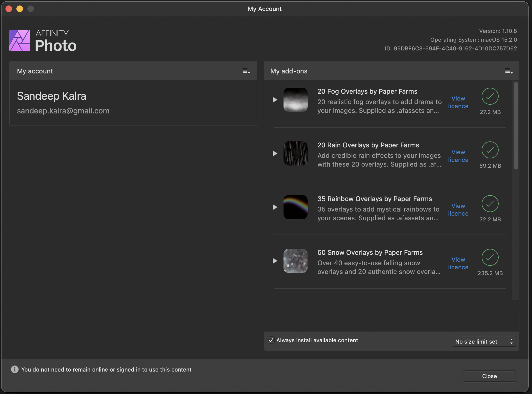This screenshot has height=394, width=532.
Task: Select the Rain Overlays thumbnail
Action: click(x=296, y=153)
